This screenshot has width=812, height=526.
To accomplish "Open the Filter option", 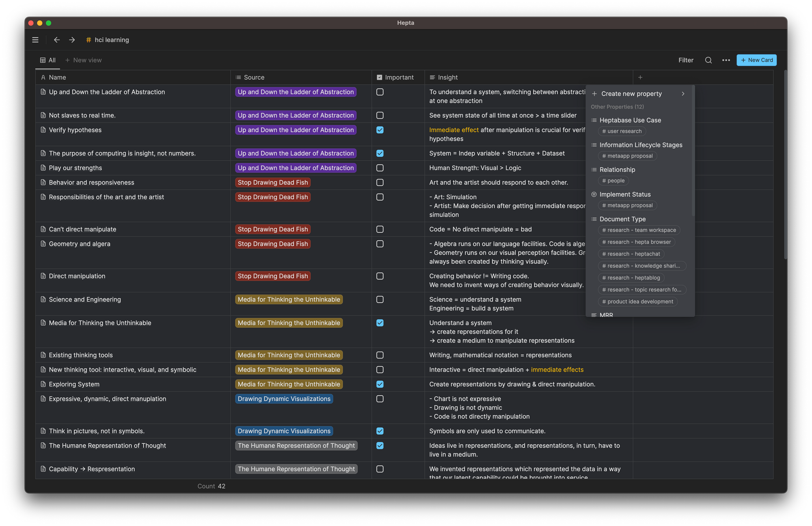I will pyautogui.click(x=685, y=60).
